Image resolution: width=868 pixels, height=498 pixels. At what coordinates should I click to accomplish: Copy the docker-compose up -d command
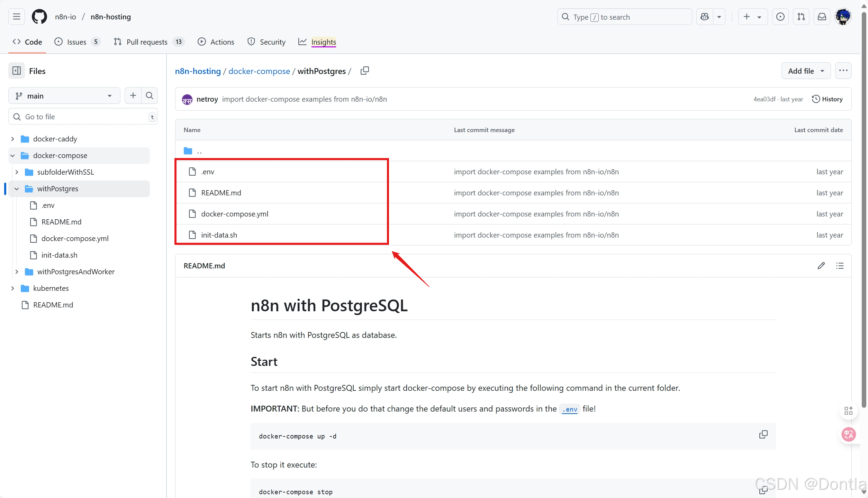(763, 434)
